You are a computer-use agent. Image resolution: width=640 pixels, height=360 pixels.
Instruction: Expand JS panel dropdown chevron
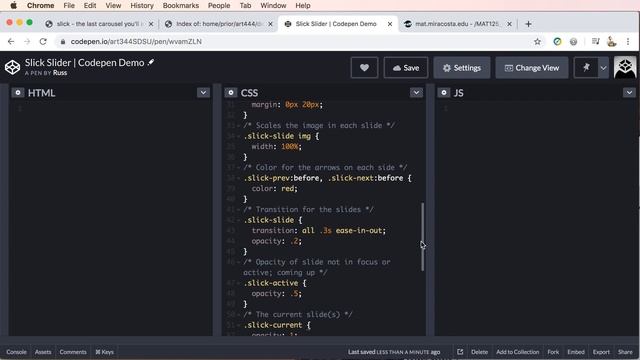pyautogui.click(x=629, y=93)
